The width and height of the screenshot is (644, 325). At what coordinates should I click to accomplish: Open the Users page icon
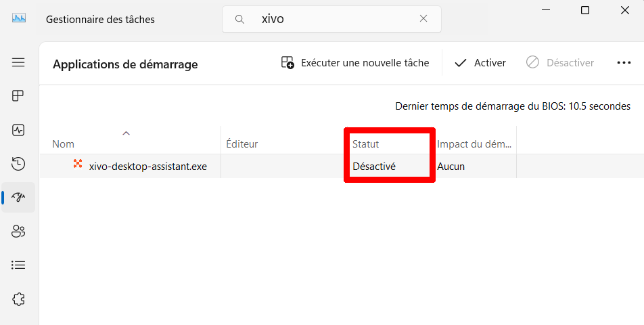point(18,232)
